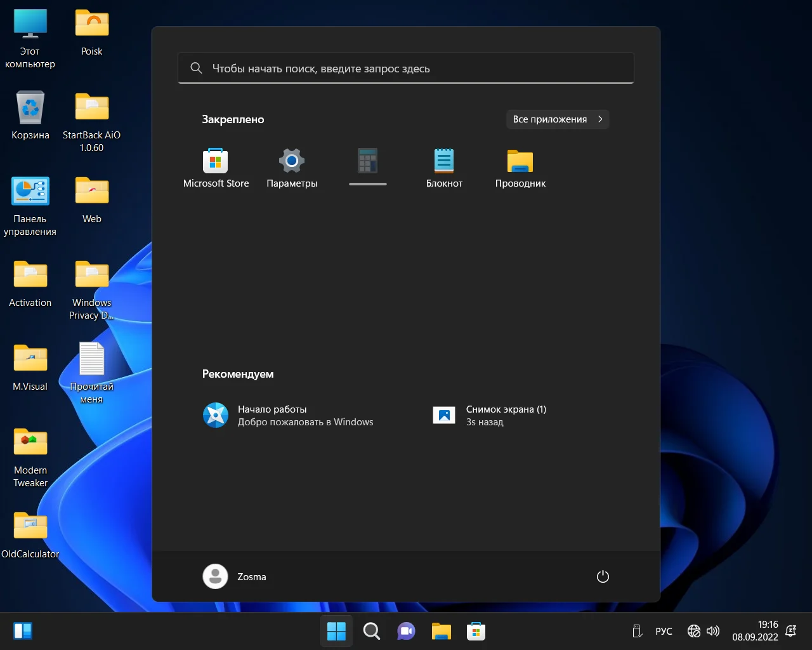
Task: Select the Modern Tweaker desktop folder
Action: click(30, 457)
